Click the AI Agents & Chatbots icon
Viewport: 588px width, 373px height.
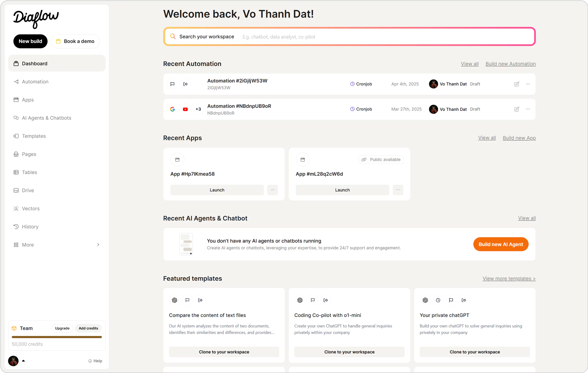16,118
